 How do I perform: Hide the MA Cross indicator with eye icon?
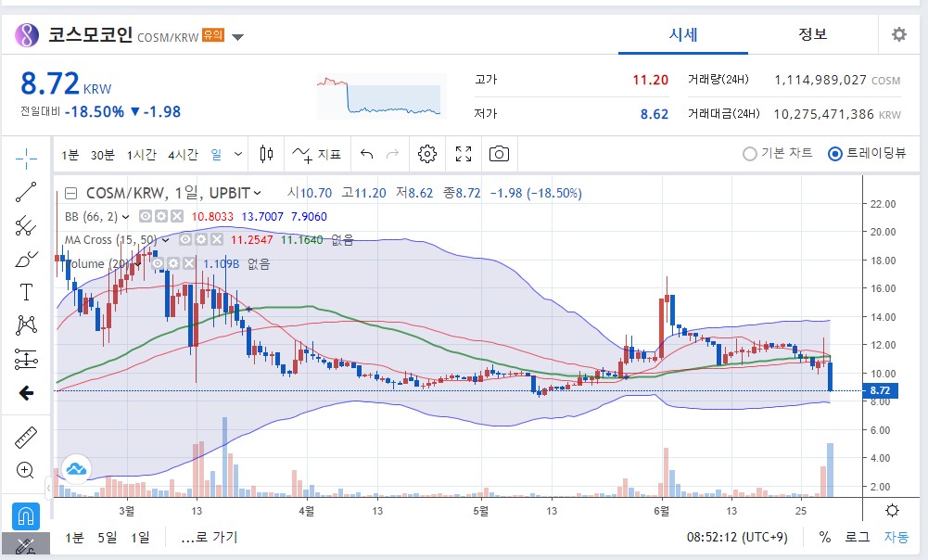tap(185, 240)
